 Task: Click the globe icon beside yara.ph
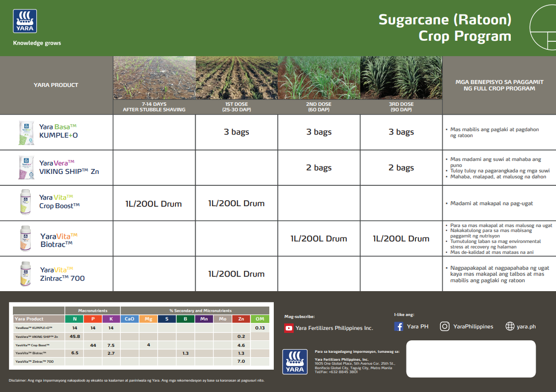(510, 326)
